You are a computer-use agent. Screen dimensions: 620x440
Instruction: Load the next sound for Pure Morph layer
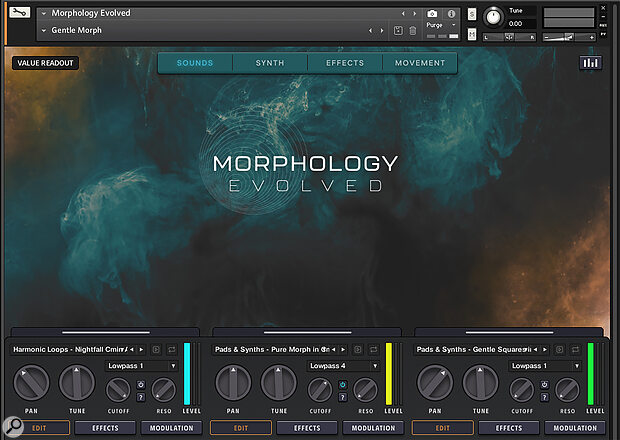point(343,349)
